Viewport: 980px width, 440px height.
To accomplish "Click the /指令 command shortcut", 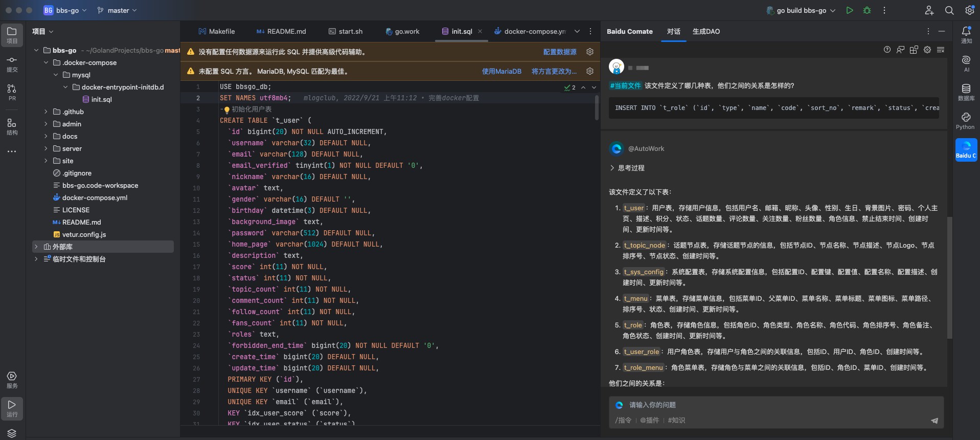I will click(623, 420).
